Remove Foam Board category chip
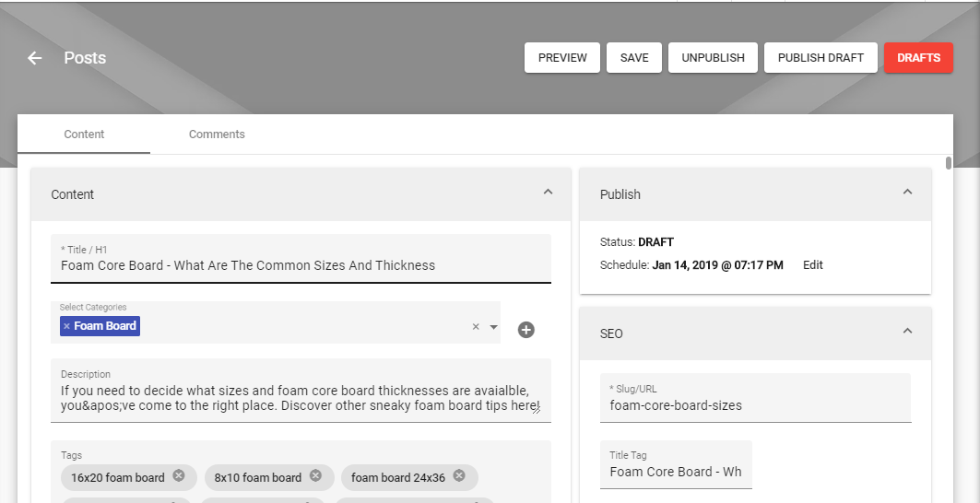980x503 pixels. point(67,326)
